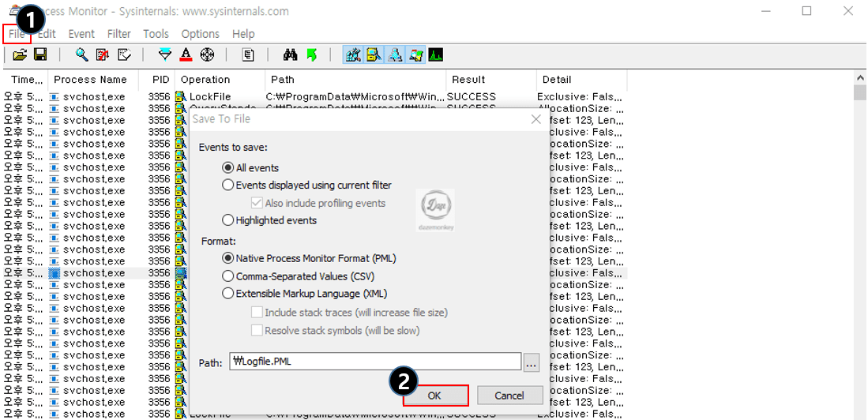Choose Extensible Markup Language (XML) format
The height and width of the screenshot is (420, 868).
[227, 294]
